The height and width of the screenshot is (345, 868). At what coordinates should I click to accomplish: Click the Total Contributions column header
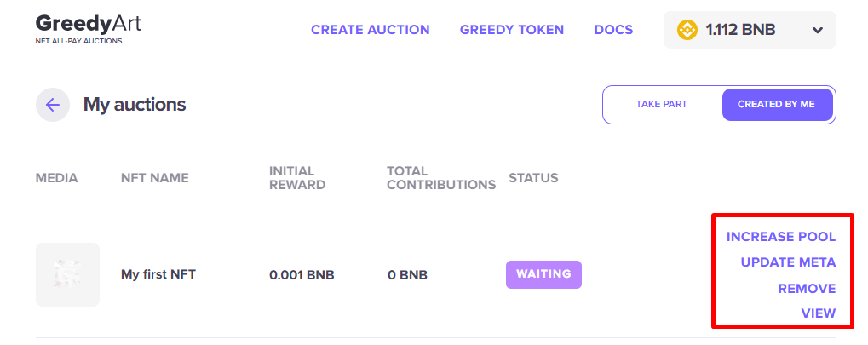[x=440, y=178]
